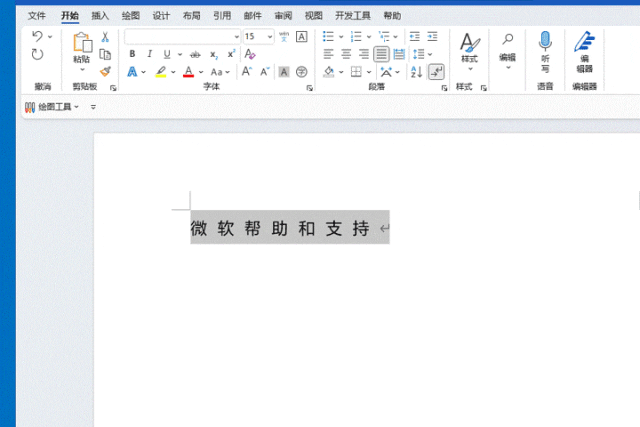Click the phonetic guide (wén) icon
The image size is (640, 427).
(284, 37)
